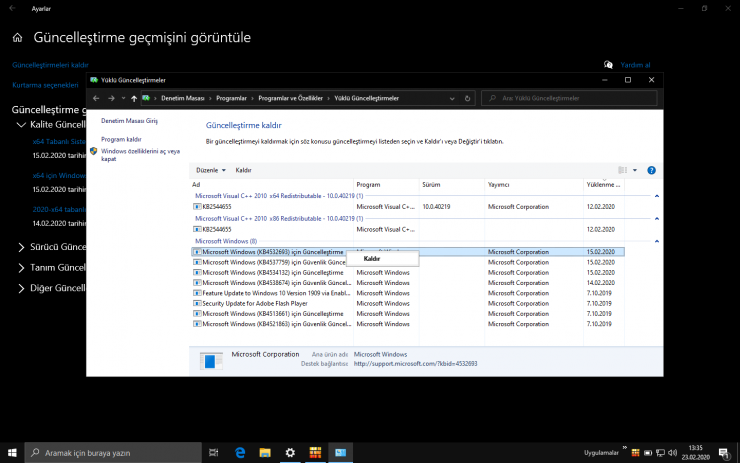The image size is (740, 463).
Task: Click the Control Panel taskbar icon
Action: [x=340, y=453]
